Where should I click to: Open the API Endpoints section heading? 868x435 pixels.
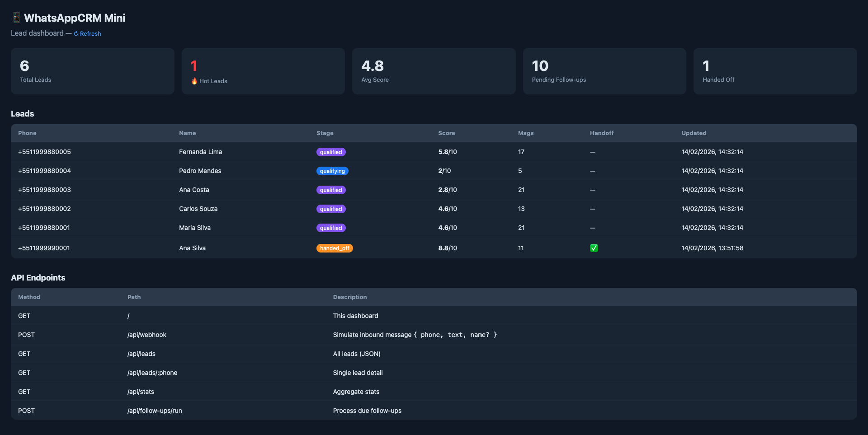tap(38, 277)
